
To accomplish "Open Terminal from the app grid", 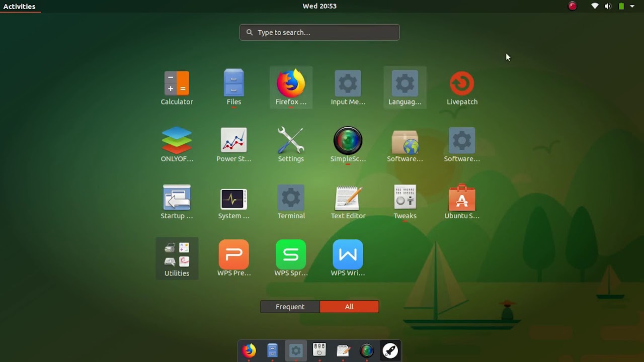I will [x=291, y=202].
